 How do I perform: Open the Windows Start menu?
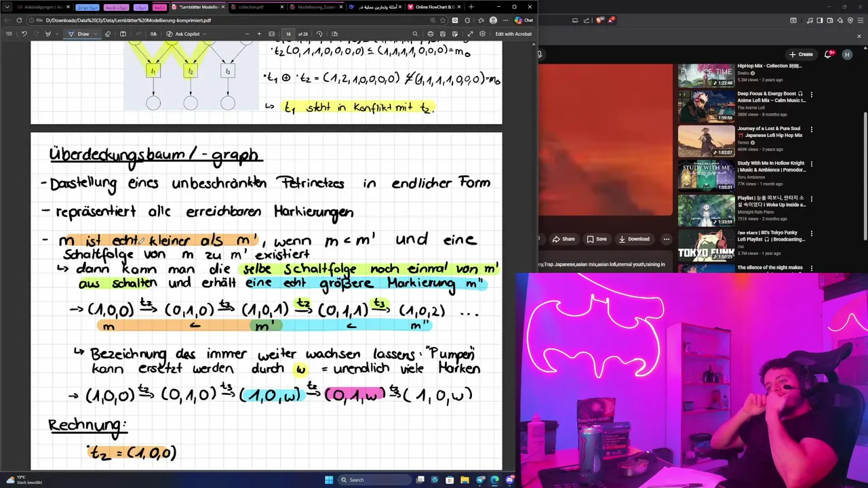[329, 480]
